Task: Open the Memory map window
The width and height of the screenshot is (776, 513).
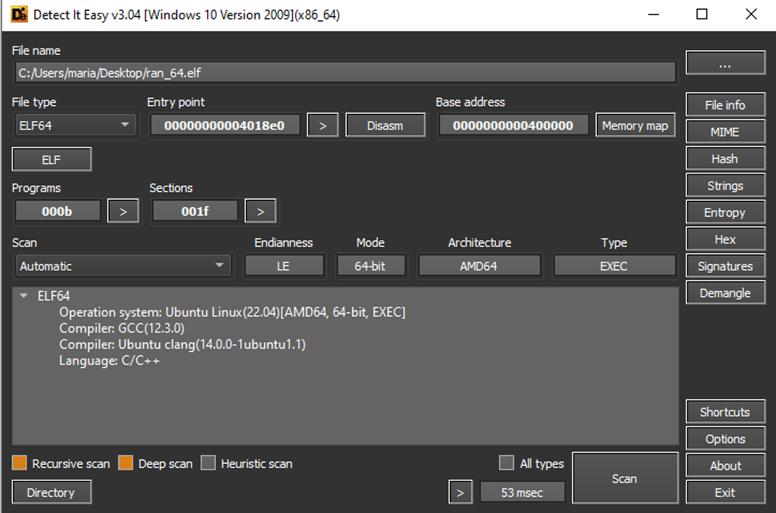Action: coord(635,125)
